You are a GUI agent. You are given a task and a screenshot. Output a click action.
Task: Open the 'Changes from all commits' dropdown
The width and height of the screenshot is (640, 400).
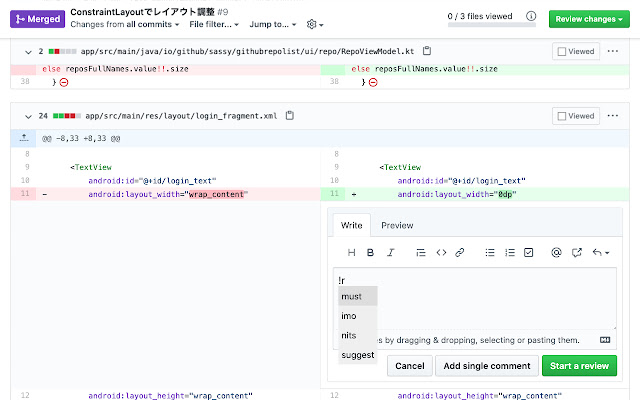click(125, 23)
